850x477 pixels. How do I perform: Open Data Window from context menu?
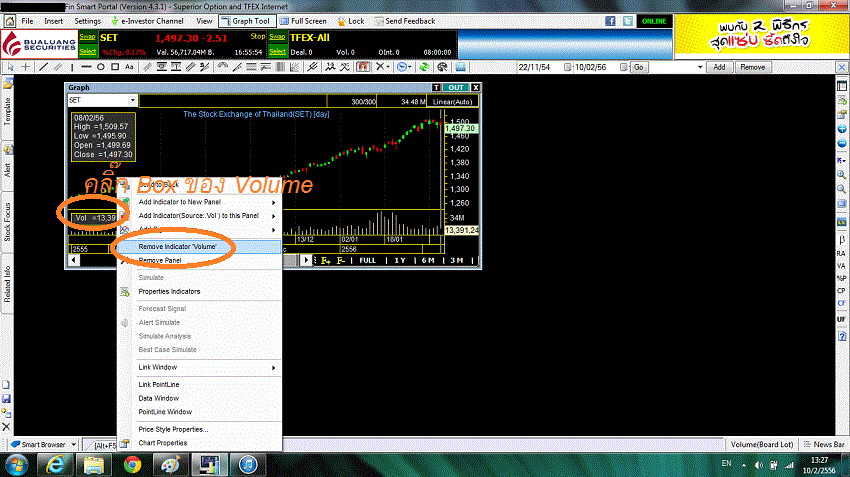click(199, 398)
